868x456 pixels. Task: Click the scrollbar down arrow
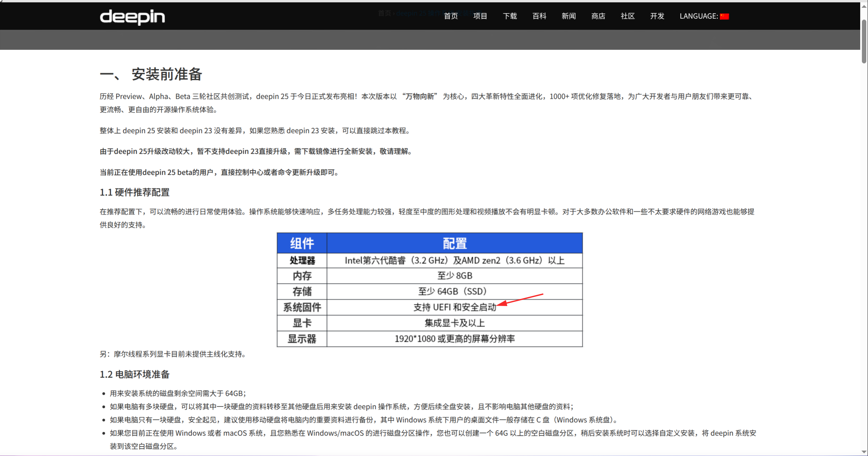[x=864, y=452]
